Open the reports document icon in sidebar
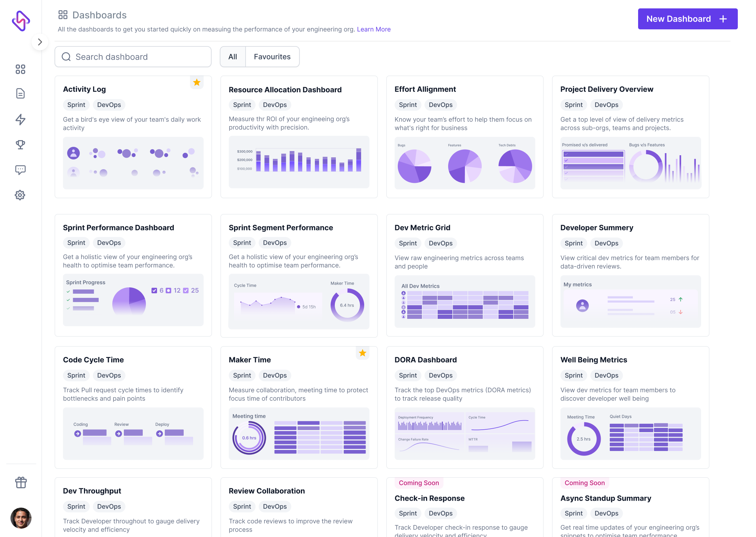The width and height of the screenshot is (756, 537). [x=20, y=93]
